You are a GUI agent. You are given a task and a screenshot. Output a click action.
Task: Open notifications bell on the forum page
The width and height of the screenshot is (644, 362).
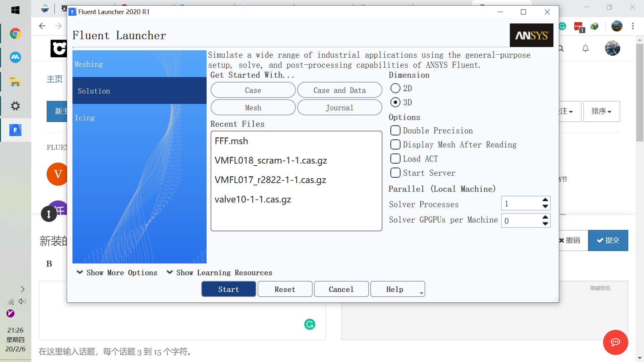tap(585, 49)
